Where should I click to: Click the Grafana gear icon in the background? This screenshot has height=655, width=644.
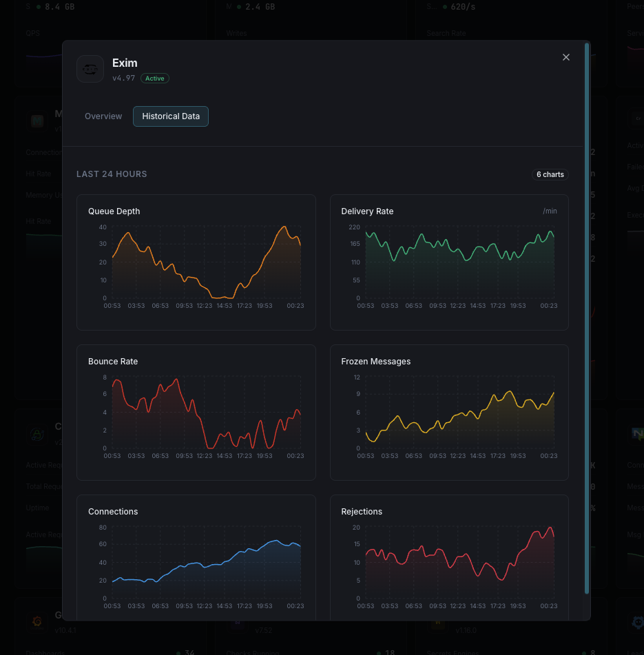36,621
